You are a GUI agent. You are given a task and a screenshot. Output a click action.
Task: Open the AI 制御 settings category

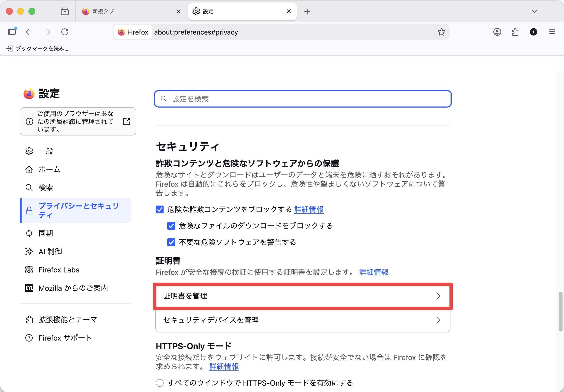(x=75, y=251)
